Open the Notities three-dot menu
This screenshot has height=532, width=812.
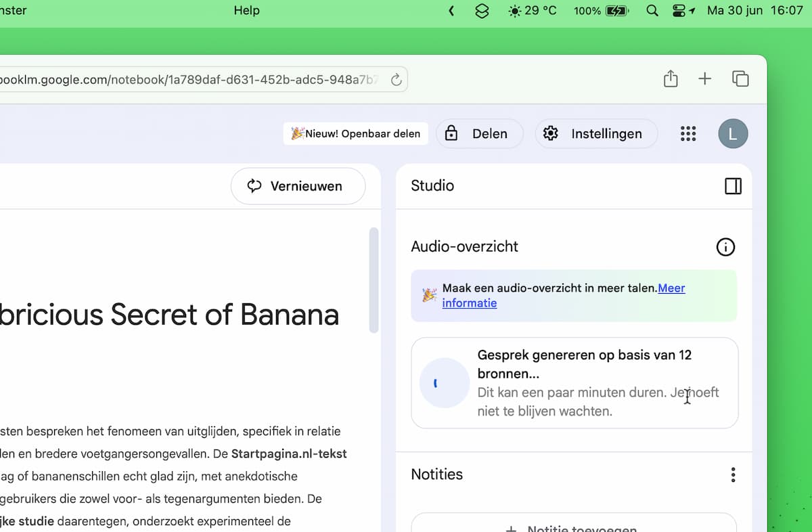point(733,475)
